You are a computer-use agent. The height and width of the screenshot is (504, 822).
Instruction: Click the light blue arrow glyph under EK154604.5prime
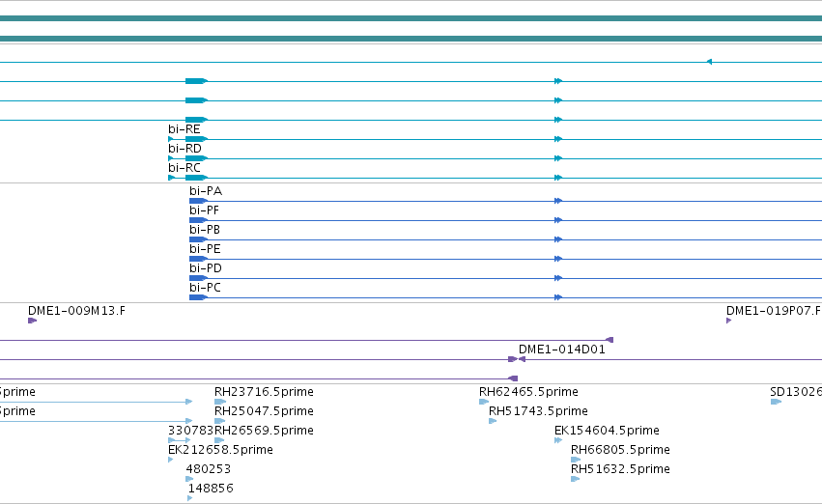click(x=558, y=440)
